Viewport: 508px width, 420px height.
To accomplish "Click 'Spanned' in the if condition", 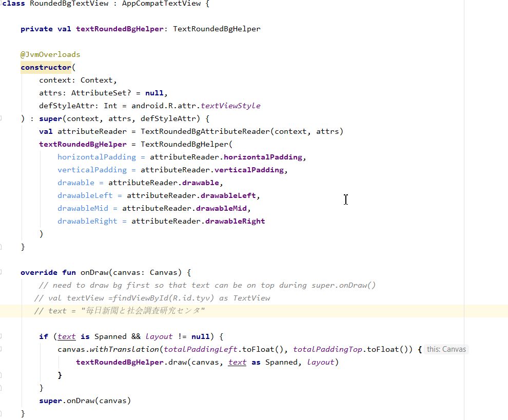I will point(110,337).
